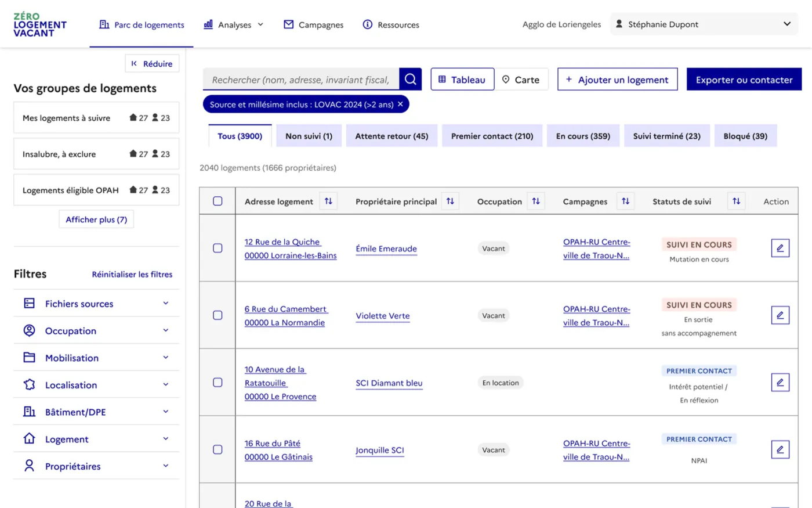Image resolution: width=812 pixels, height=508 pixels.
Task: Expand the Mobilisation filter chevron
Action: click(165, 358)
